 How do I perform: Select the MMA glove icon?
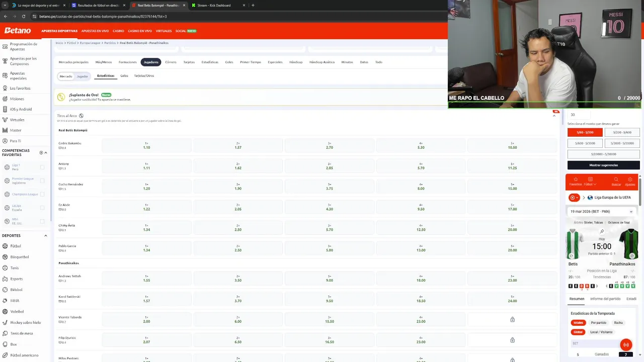click(5, 301)
